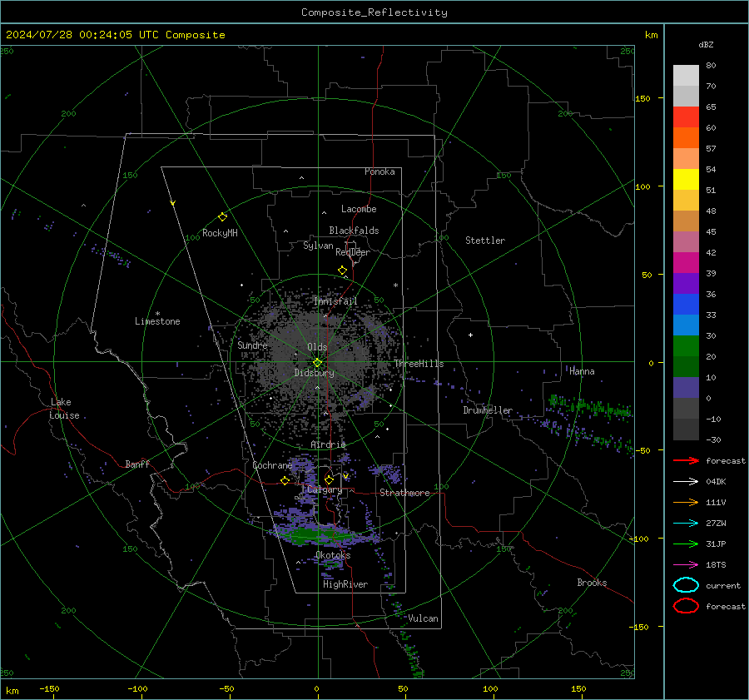Viewport: 749px width, 700px height.
Task: Click the Brooks town label
Action: (592, 583)
